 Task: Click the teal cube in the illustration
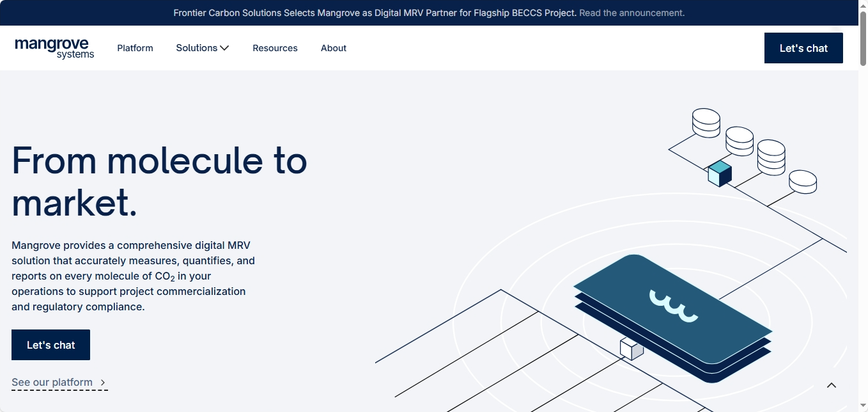pyautogui.click(x=720, y=173)
